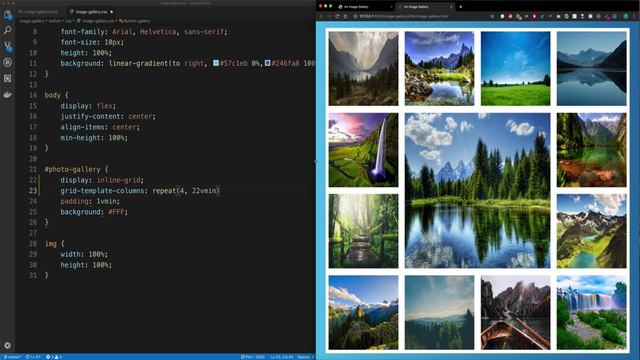Click the browser reload button

click(x=337, y=16)
